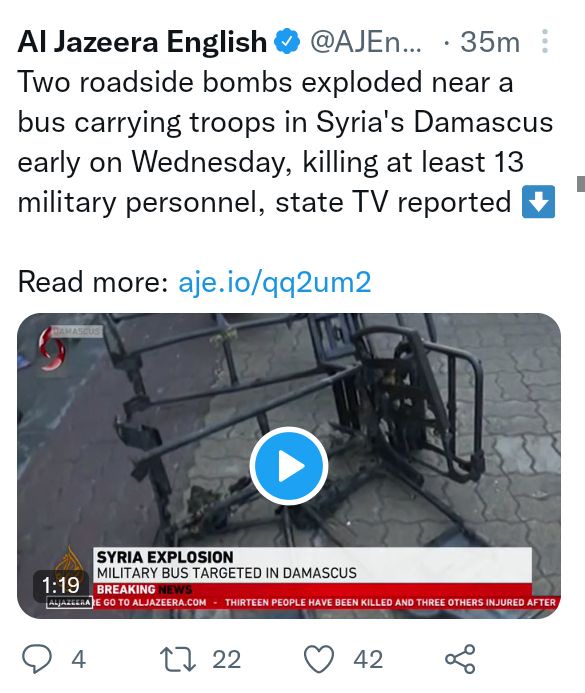Click the reply speech bubble icon
This screenshot has width=585, height=693.
37,659
